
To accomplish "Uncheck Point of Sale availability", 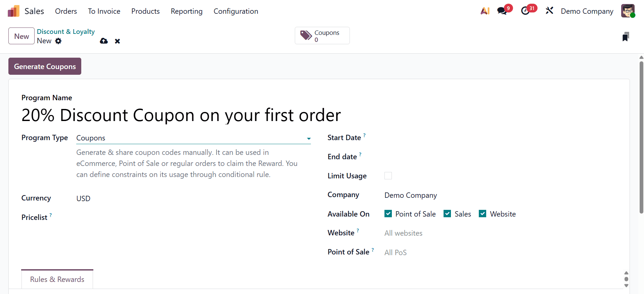I will pyautogui.click(x=388, y=214).
